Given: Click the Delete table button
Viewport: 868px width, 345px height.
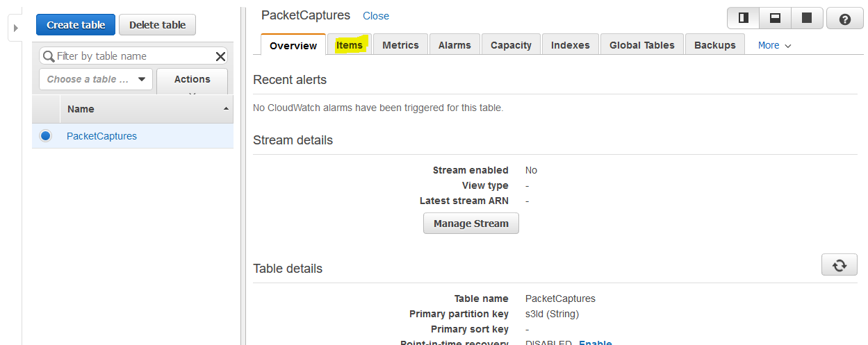Looking at the screenshot, I should (x=157, y=24).
